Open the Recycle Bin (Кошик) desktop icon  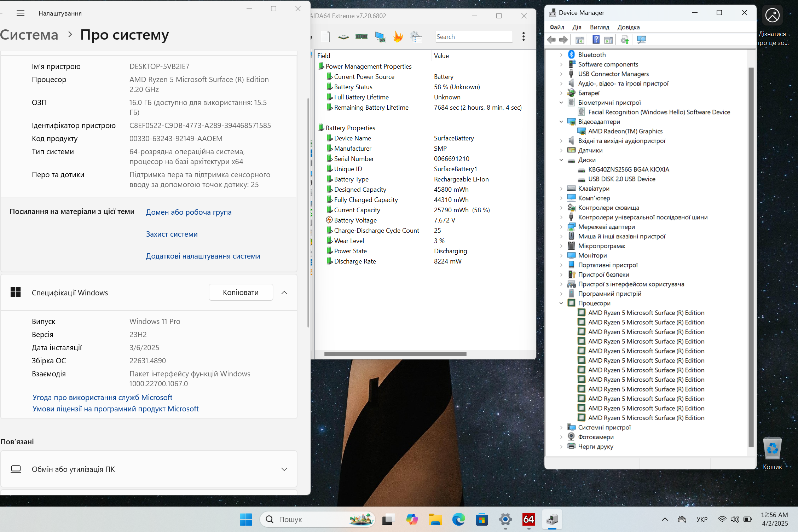(x=773, y=453)
